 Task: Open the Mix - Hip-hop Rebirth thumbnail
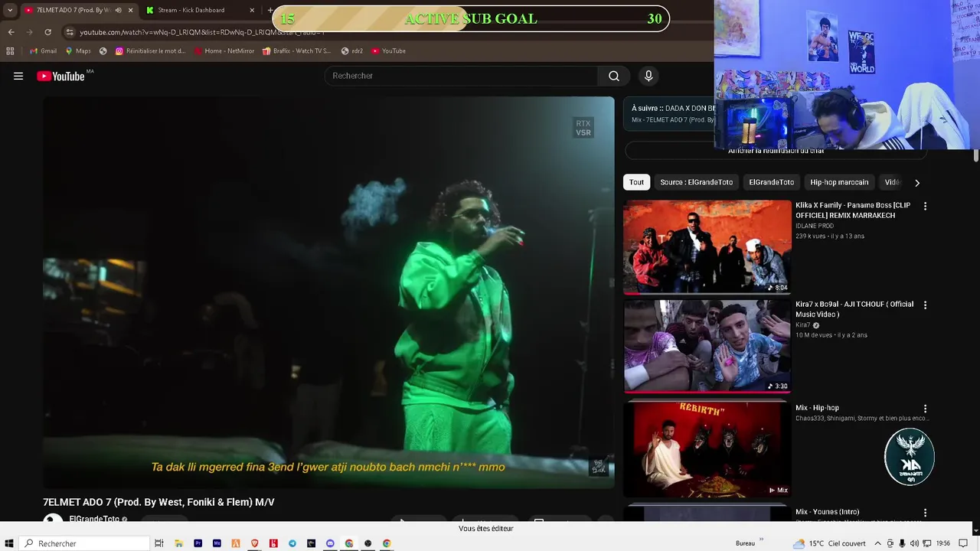pos(707,449)
